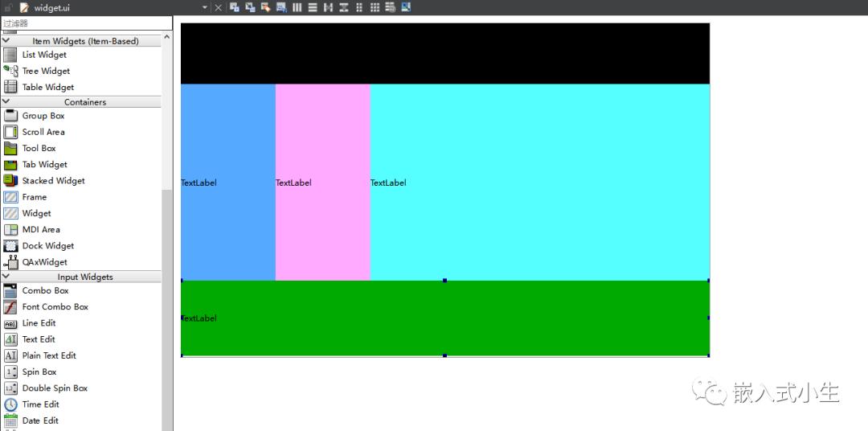The image size is (868, 431).
Task: Switch to Edit Signals/Slots mode
Action: click(x=250, y=7)
